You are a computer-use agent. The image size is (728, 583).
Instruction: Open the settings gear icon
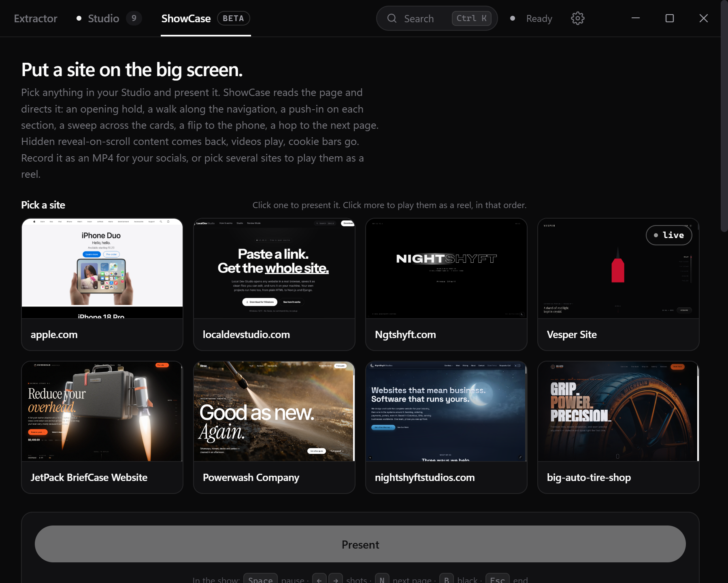577,18
